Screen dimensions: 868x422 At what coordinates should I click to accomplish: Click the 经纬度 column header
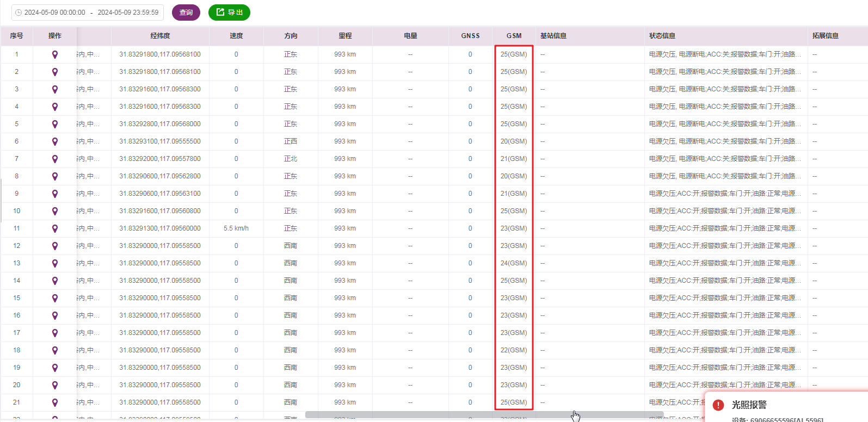click(x=160, y=36)
